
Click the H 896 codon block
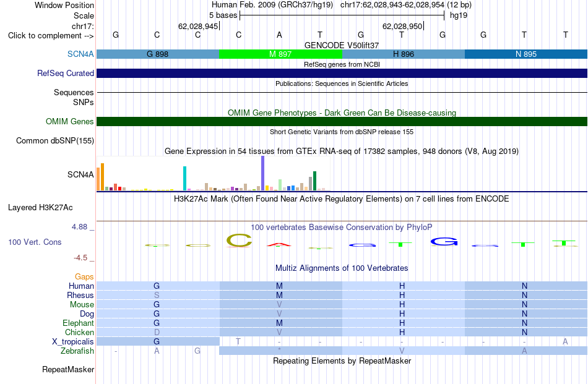click(404, 54)
